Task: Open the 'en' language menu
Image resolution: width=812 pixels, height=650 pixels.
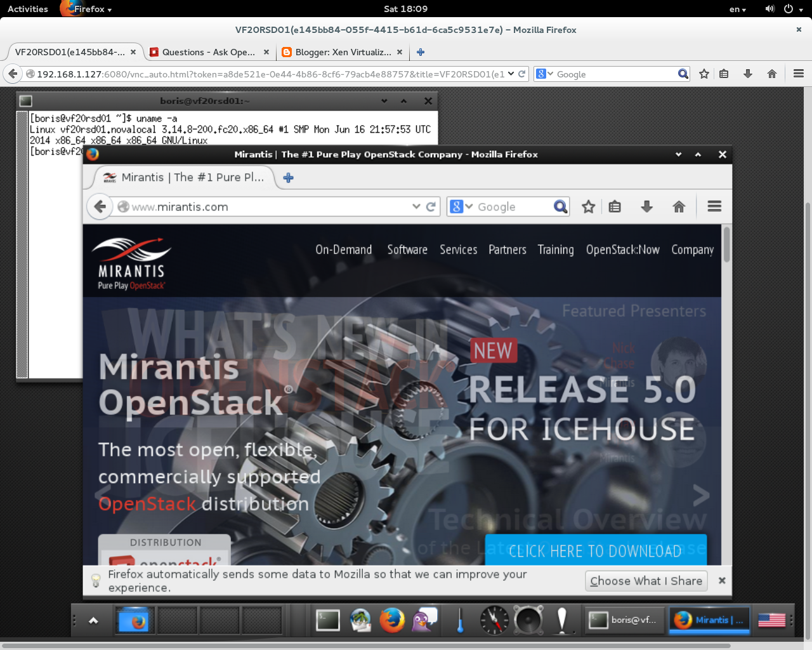Action: coord(737,9)
